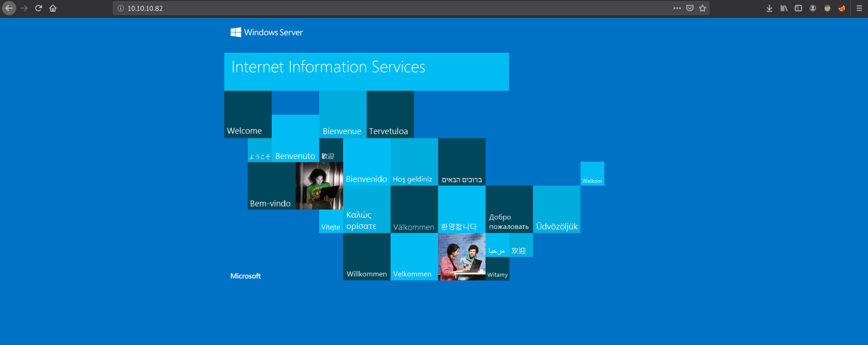The height and width of the screenshot is (345, 868).
Task: Click the Korean welcome tile
Action: click(x=462, y=209)
